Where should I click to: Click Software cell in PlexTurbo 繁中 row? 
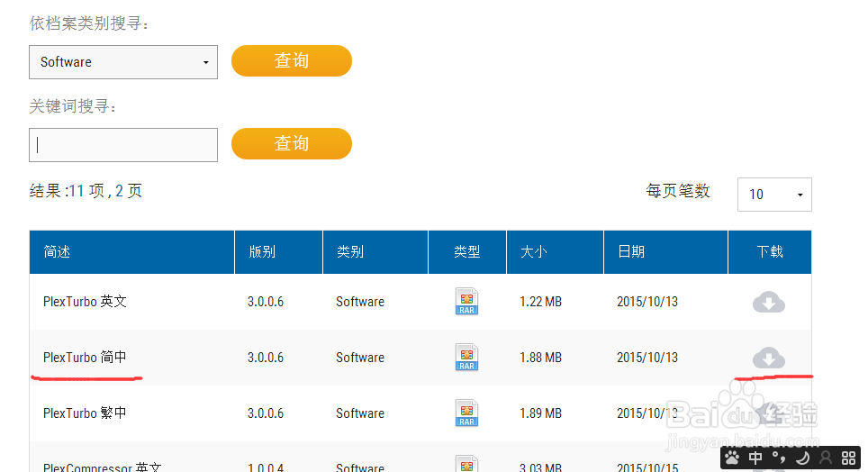pos(360,413)
